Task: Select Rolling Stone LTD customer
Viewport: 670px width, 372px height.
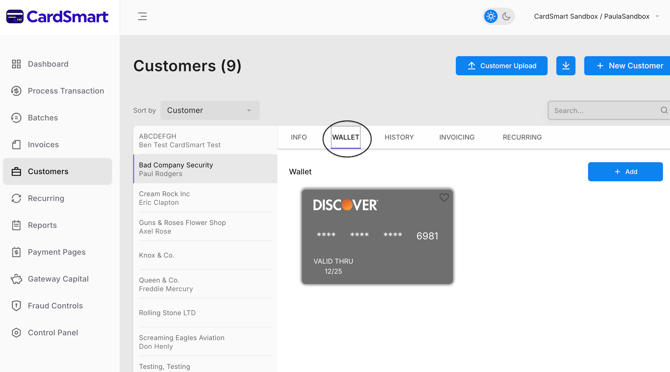Action: pos(205,313)
